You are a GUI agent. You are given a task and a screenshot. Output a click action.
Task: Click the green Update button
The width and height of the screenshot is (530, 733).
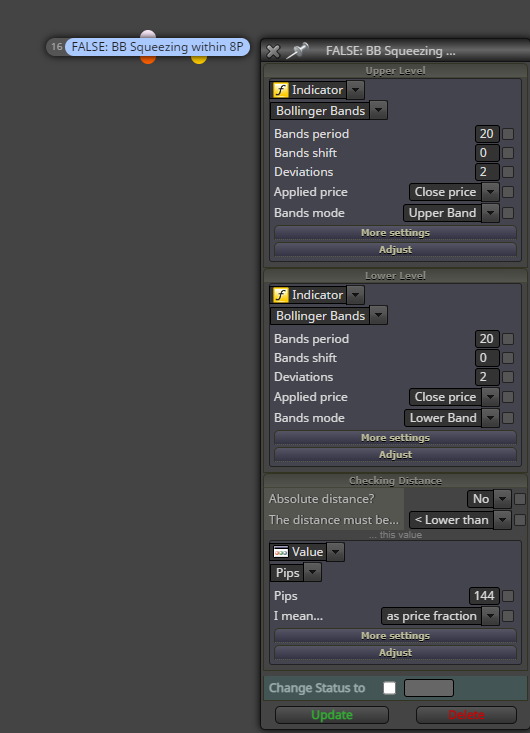pos(332,715)
